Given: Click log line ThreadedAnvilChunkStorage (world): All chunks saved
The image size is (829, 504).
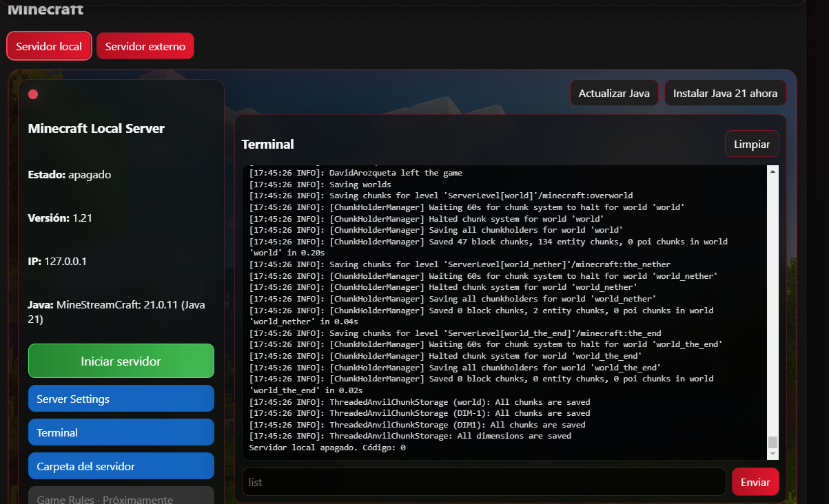Looking at the screenshot, I should [420, 402].
